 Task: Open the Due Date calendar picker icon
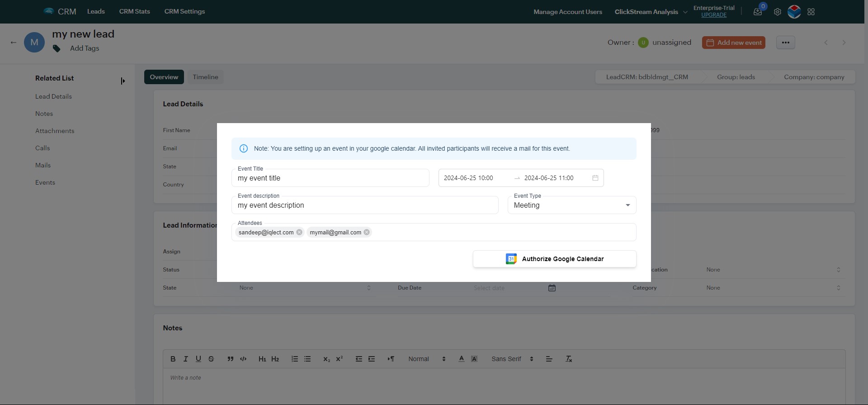point(552,288)
